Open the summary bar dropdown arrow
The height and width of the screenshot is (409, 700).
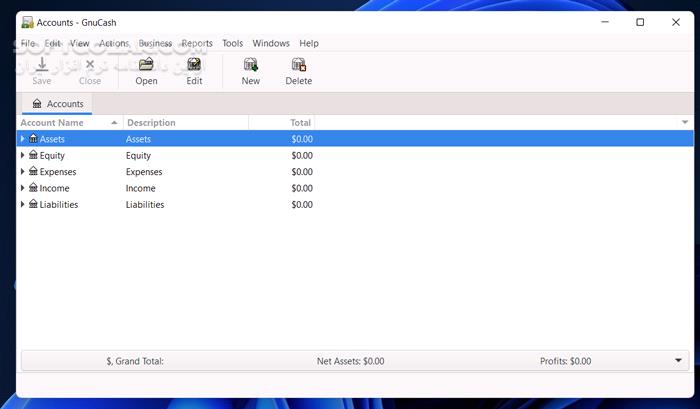[678, 361]
